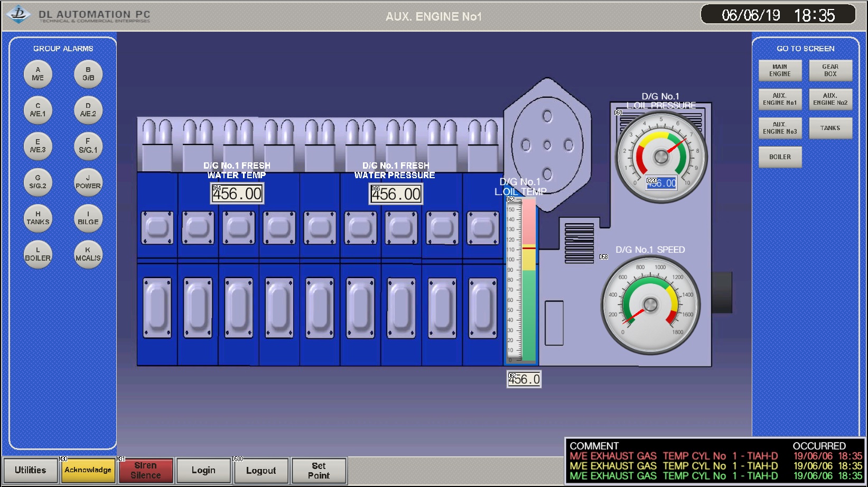Viewport: 868px width, 487px height.
Task: Select the B G/B group alarm indicator
Action: click(x=88, y=74)
